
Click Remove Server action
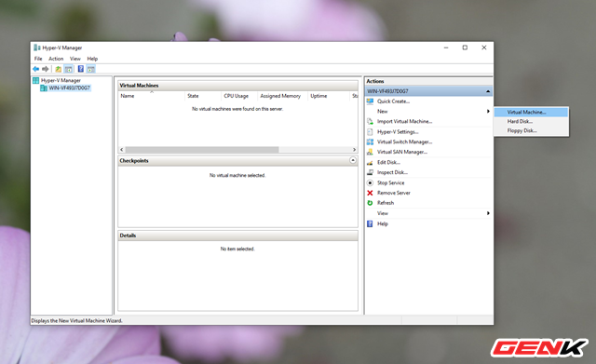(x=394, y=193)
